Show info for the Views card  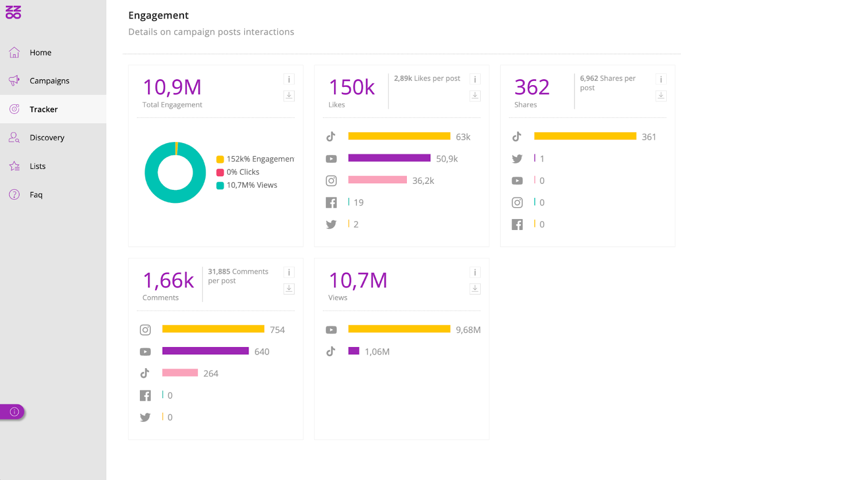click(x=475, y=272)
